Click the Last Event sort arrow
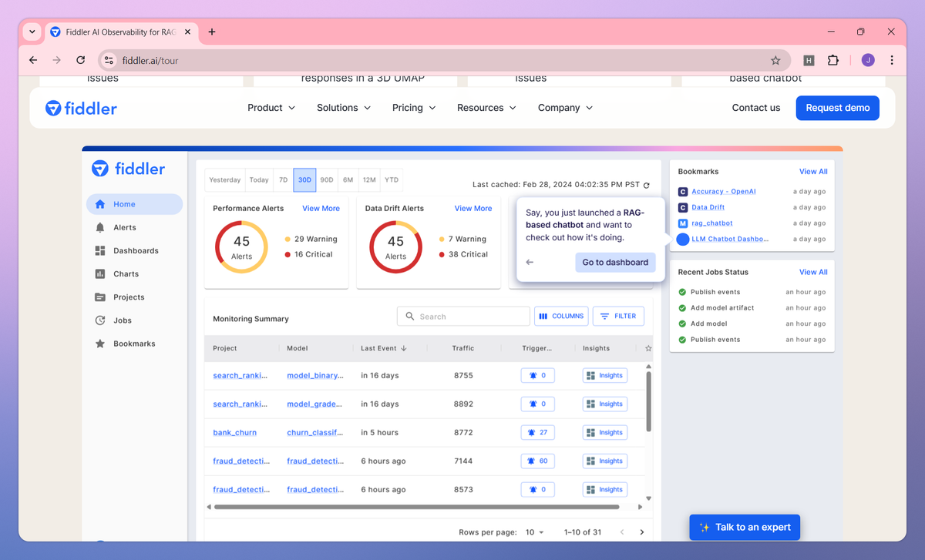 pos(403,348)
